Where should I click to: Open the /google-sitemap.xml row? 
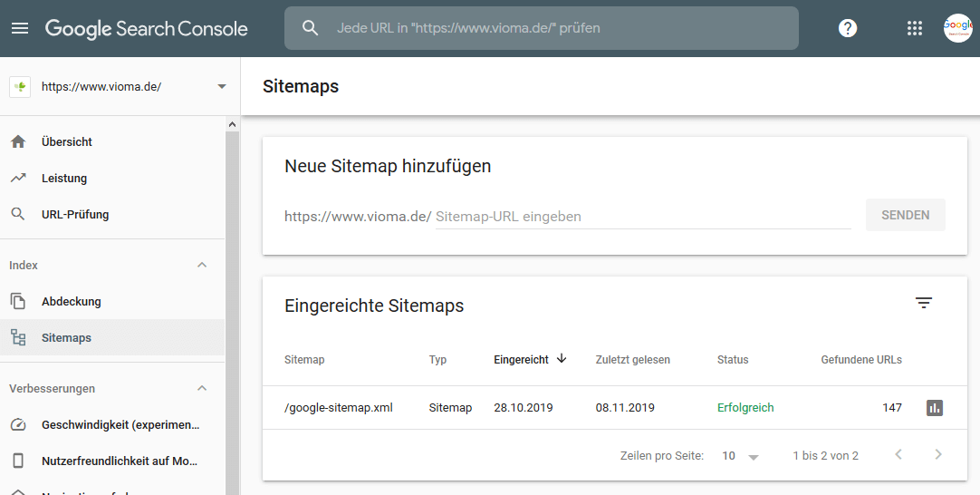pyautogui.click(x=615, y=408)
